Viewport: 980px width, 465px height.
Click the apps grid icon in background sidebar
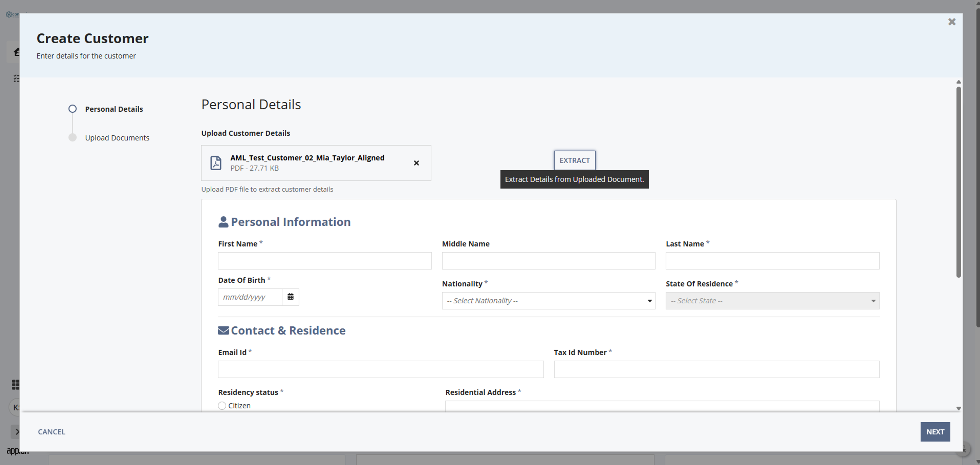click(x=16, y=385)
